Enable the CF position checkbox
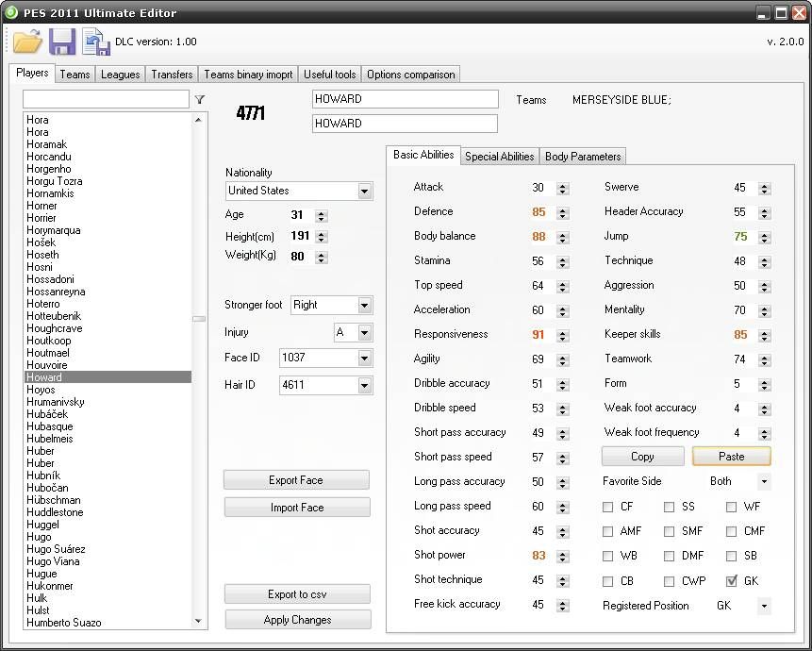The height and width of the screenshot is (651, 812). click(608, 508)
